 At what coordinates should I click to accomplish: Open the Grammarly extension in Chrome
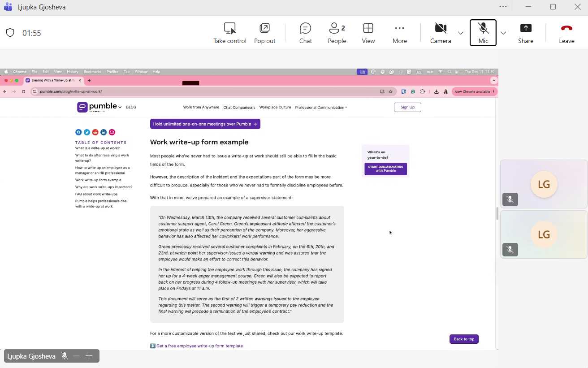(413, 91)
